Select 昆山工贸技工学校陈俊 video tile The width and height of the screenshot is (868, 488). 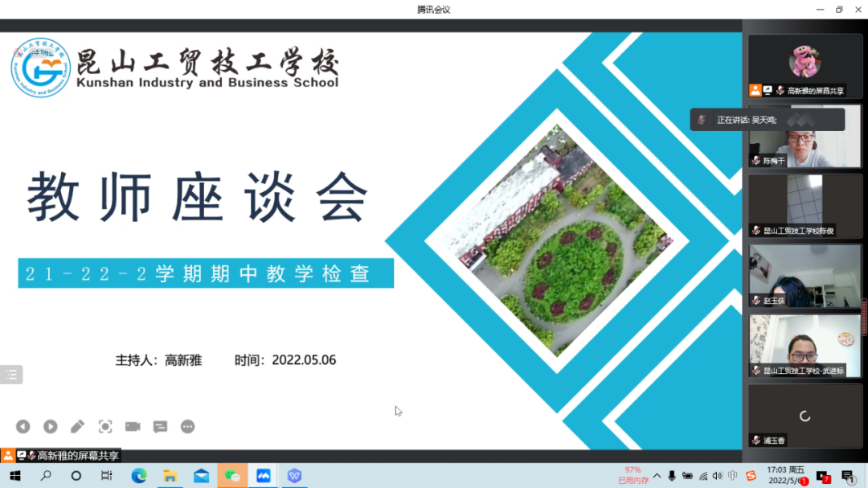[805, 206]
